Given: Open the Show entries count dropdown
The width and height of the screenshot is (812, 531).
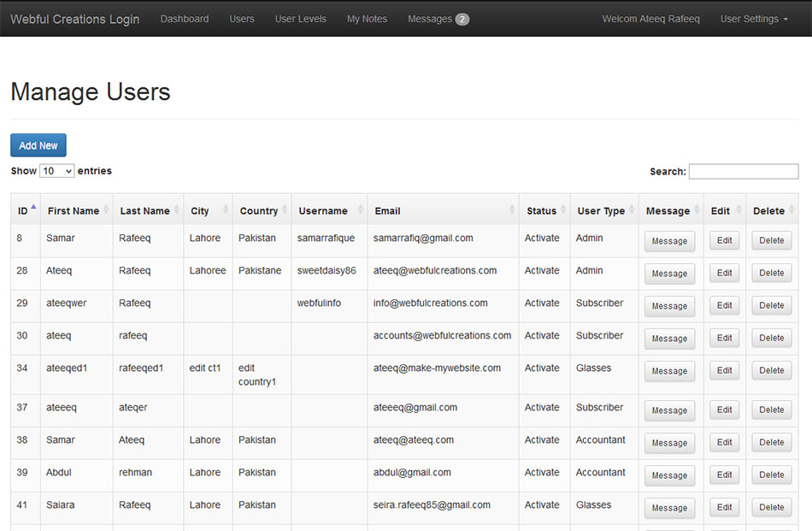Looking at the screenshot, I should click(57, 171).
